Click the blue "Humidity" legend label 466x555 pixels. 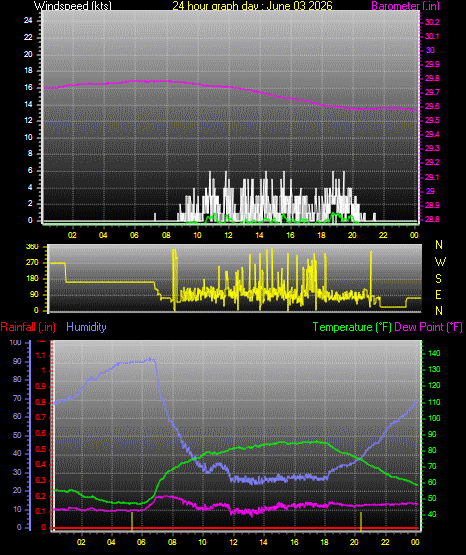click(86, 327)
